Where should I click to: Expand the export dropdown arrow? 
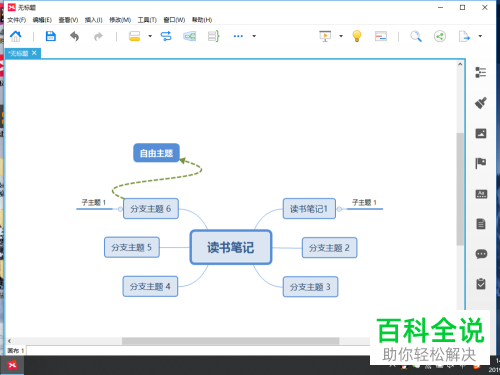pyautogui.click(x=480, y=36)
